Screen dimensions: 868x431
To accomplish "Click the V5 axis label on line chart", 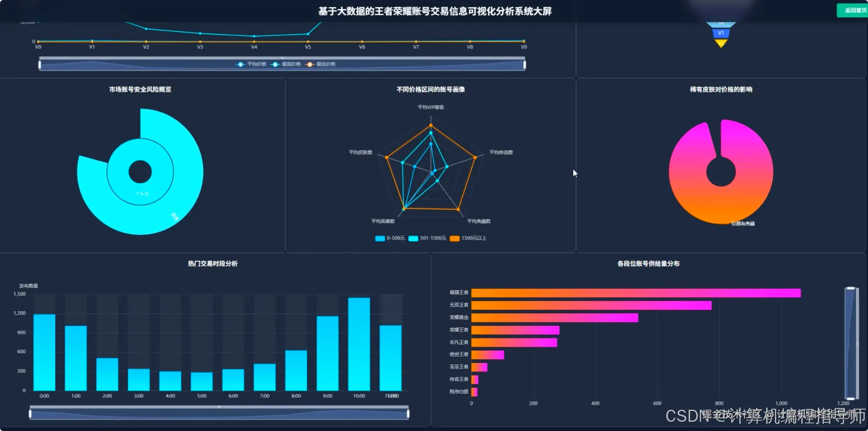I will click(308, 47).
